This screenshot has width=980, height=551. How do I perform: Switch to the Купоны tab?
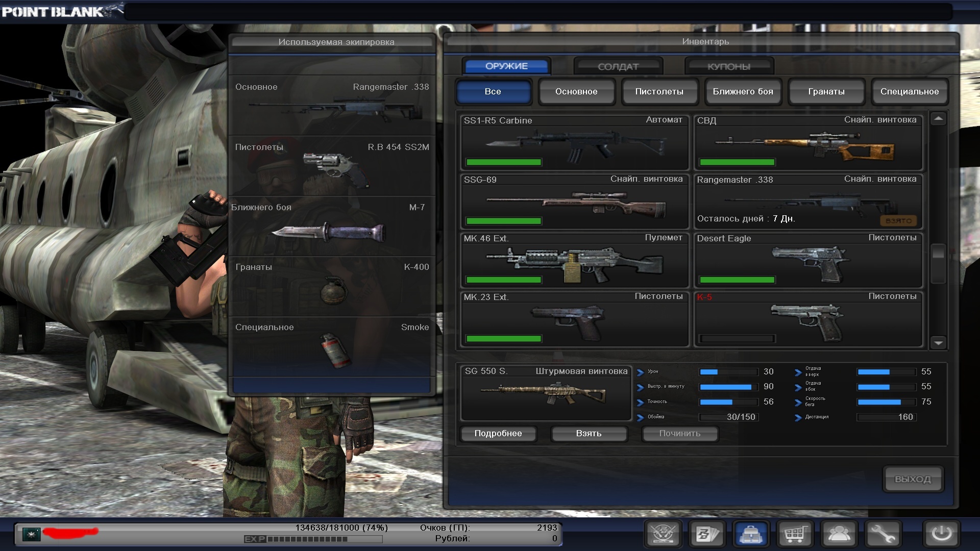728,66
